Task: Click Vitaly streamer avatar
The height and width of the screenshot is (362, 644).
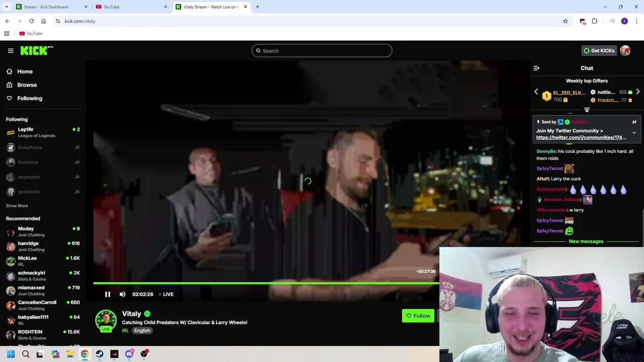Action: [x=106, y=321]
